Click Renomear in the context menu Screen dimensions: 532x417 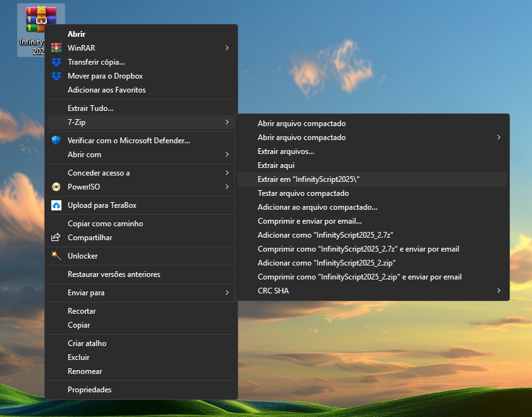click(85, 371)
